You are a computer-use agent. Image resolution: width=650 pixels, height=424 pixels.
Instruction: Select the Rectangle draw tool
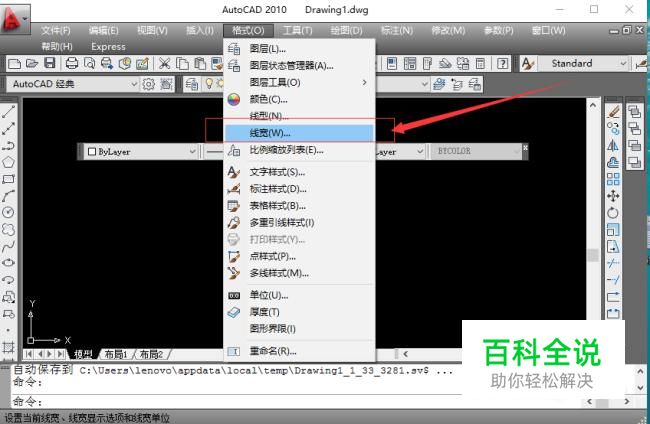coord(8,179)
